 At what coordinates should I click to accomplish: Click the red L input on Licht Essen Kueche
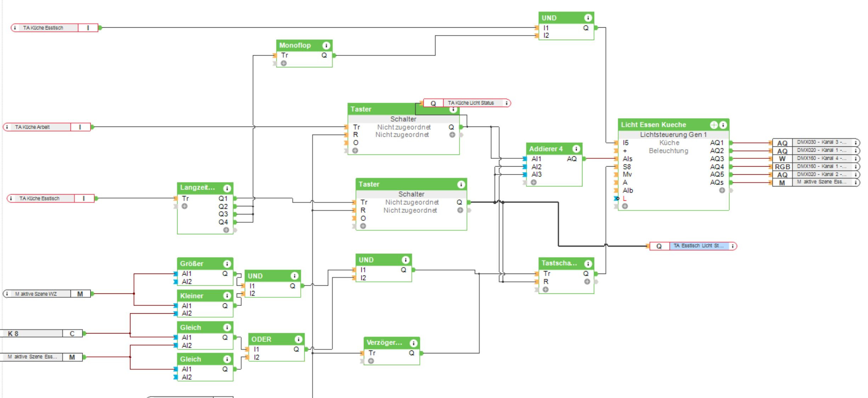(625, 198)
